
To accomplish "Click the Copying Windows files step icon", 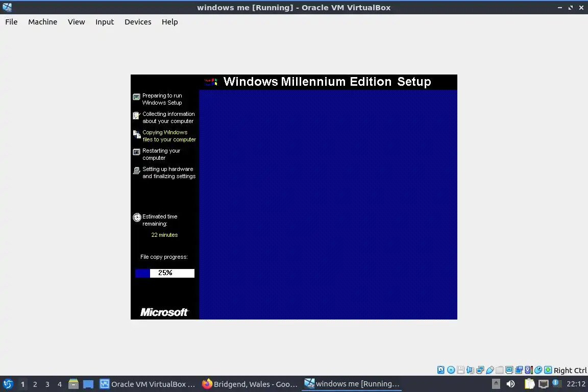I will [x=137, y=134].
